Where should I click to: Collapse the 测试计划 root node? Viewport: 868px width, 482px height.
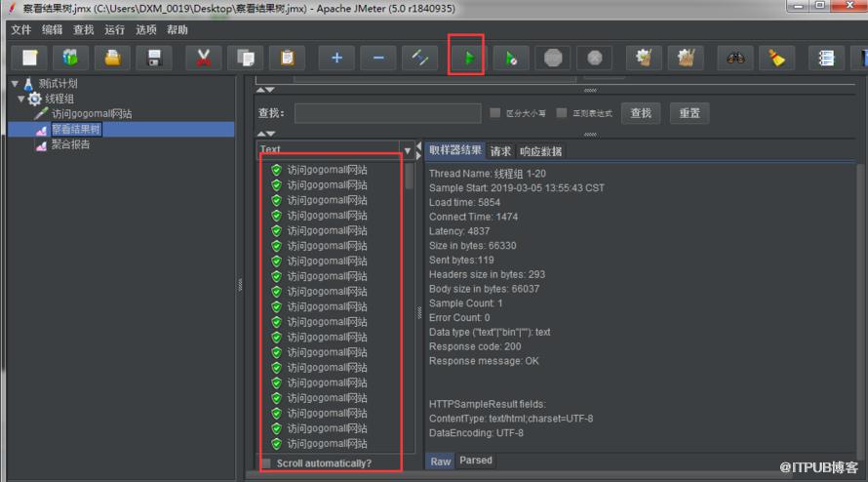coord(15,84)
